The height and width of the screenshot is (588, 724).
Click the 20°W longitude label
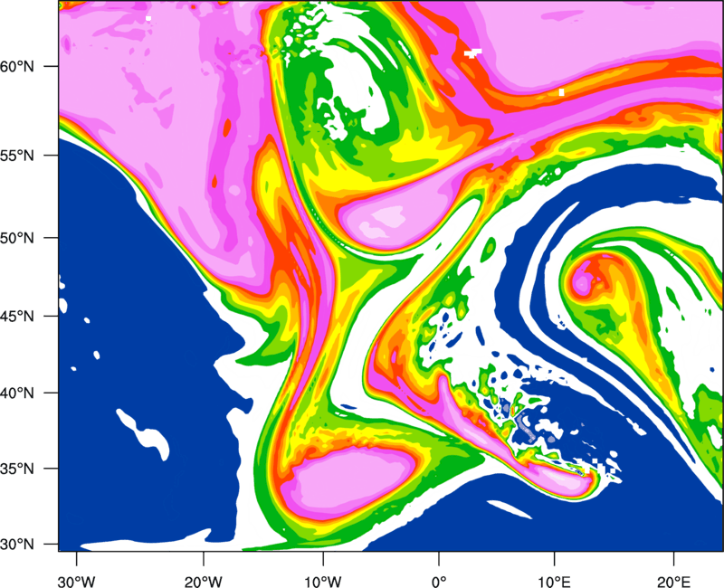pyautogui.click(x=204, y=582)
